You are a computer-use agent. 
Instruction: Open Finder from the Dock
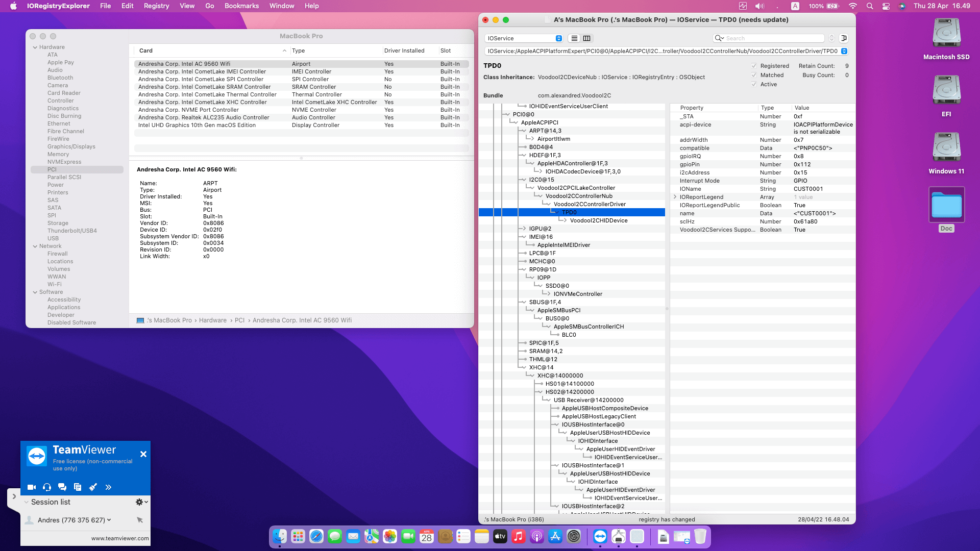click(280, 536)
